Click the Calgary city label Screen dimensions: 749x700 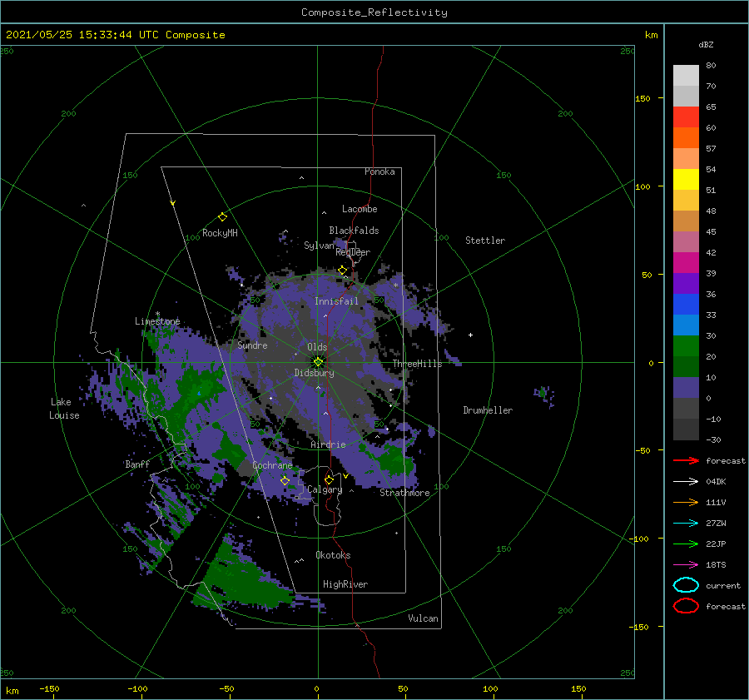pyautogui.click(x=325, y=489)
